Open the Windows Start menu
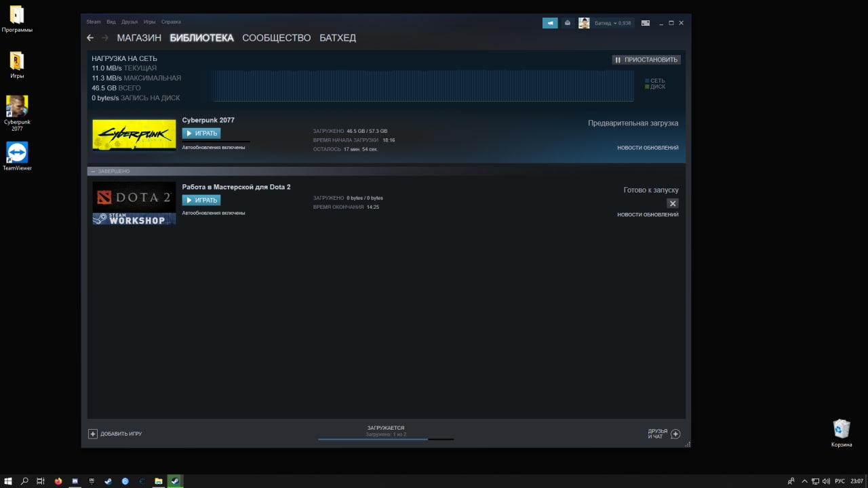 8,481
